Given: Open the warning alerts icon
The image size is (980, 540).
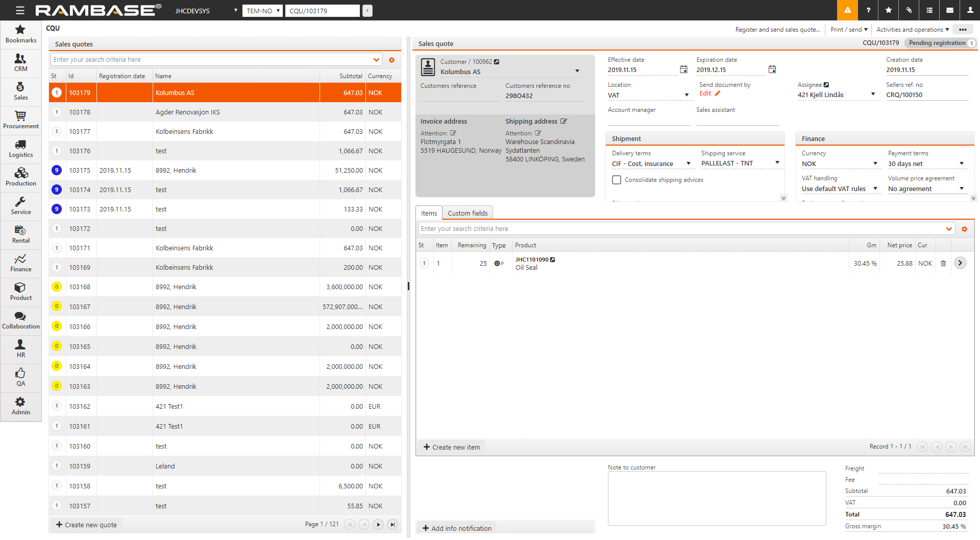Looking at the screenshot, I should pos(847,10).
